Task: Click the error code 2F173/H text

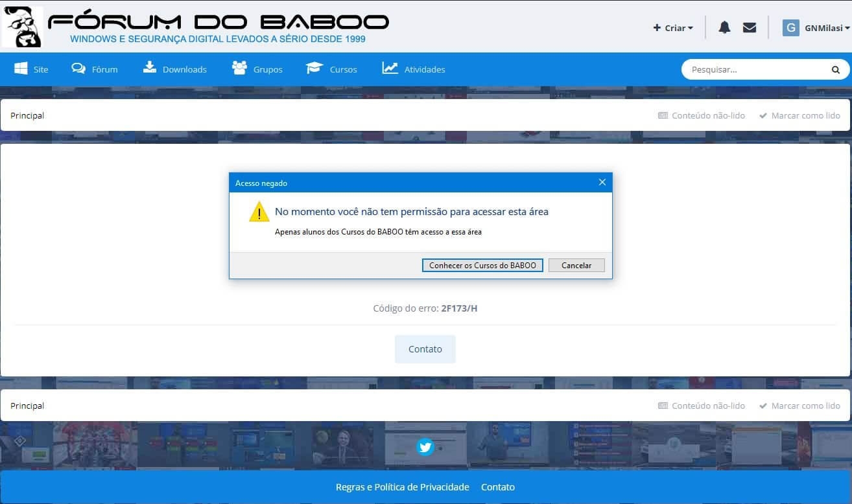Action: tap(459, 308)
